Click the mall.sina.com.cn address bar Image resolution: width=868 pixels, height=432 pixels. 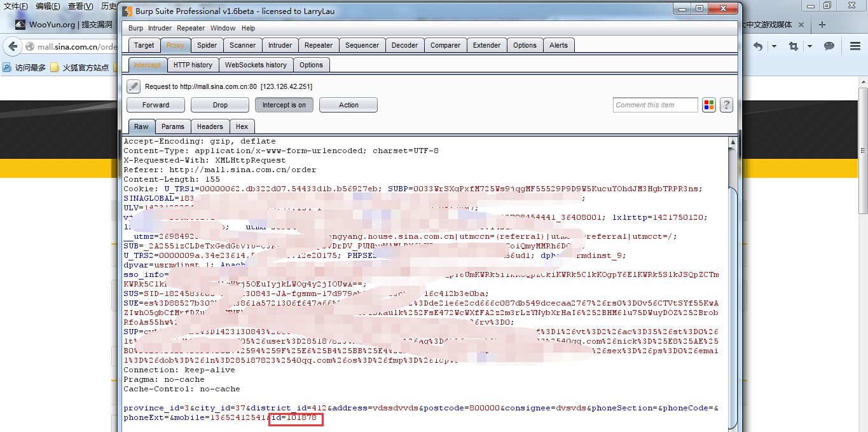pyautogui.click(x=76, y=47)
